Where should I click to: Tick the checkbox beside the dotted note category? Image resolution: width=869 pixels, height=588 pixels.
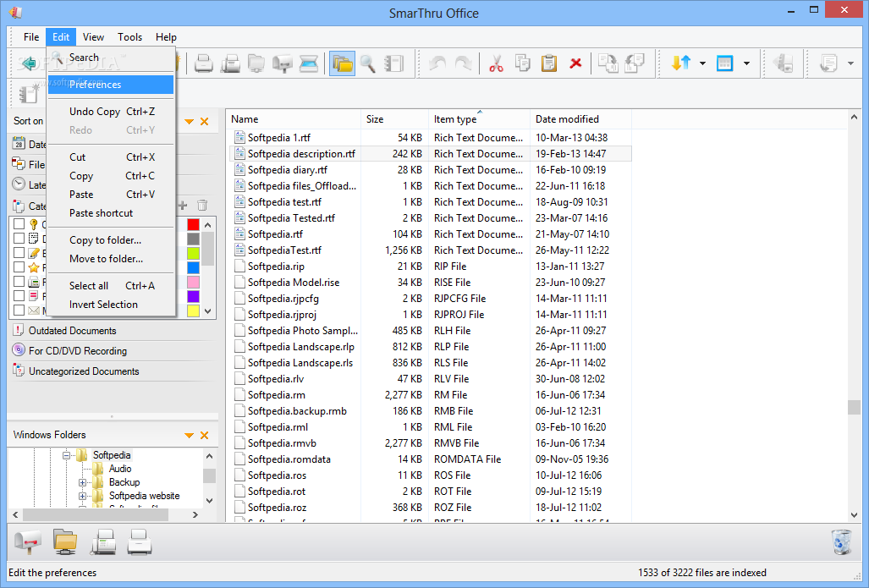pos(19,239)
